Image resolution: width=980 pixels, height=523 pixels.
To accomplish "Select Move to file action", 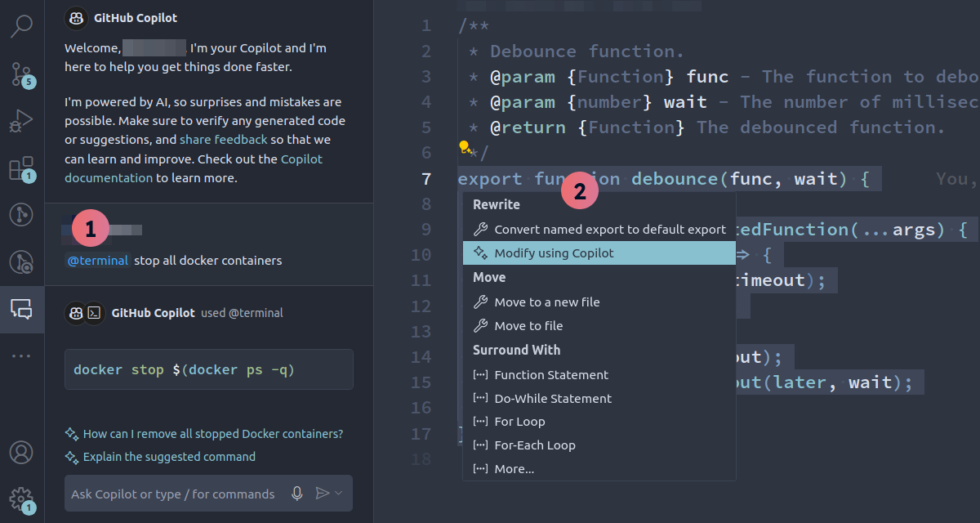I will click(599, 326).
